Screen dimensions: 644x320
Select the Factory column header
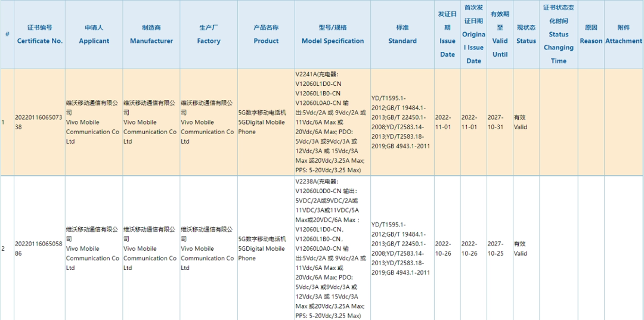(209, 35)
